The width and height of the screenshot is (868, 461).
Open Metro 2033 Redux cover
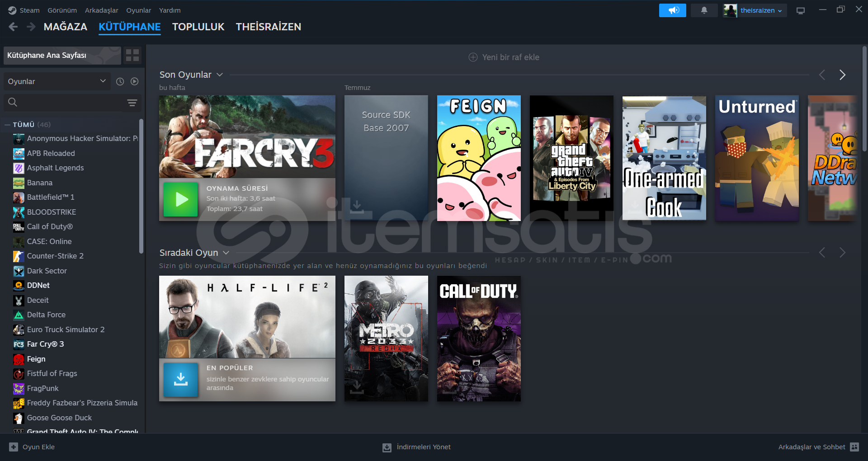pyautogui.click(x=386, y=339)
